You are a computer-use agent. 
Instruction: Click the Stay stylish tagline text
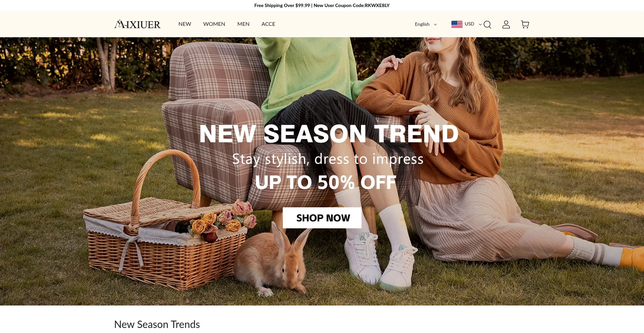click(328, 159)
